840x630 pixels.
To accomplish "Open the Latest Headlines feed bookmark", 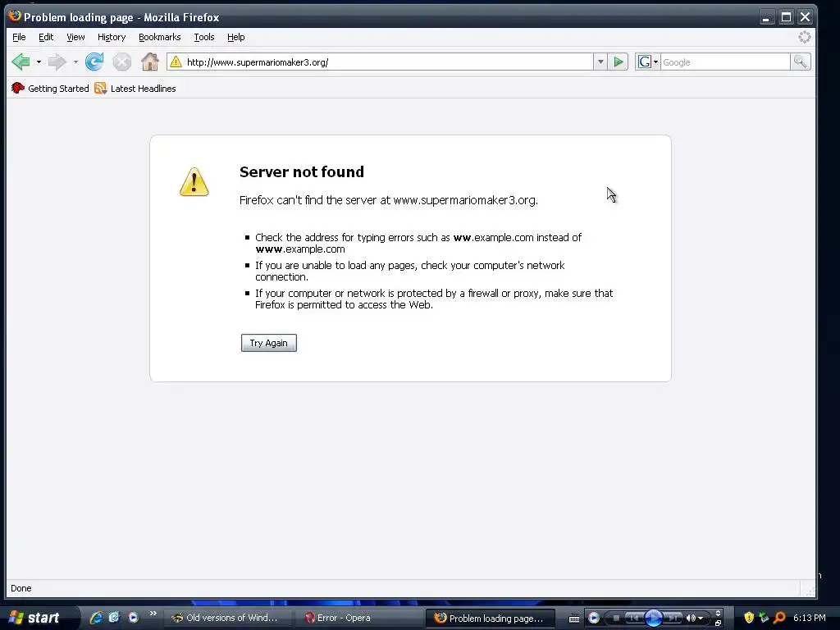I will (x=135, y=89).
